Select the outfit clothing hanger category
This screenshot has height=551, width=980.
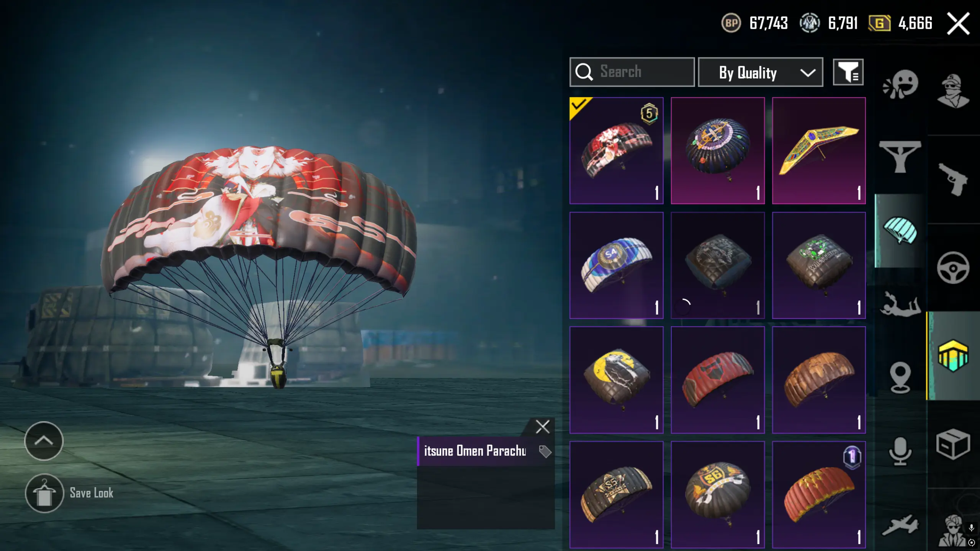tap(900, 156)
